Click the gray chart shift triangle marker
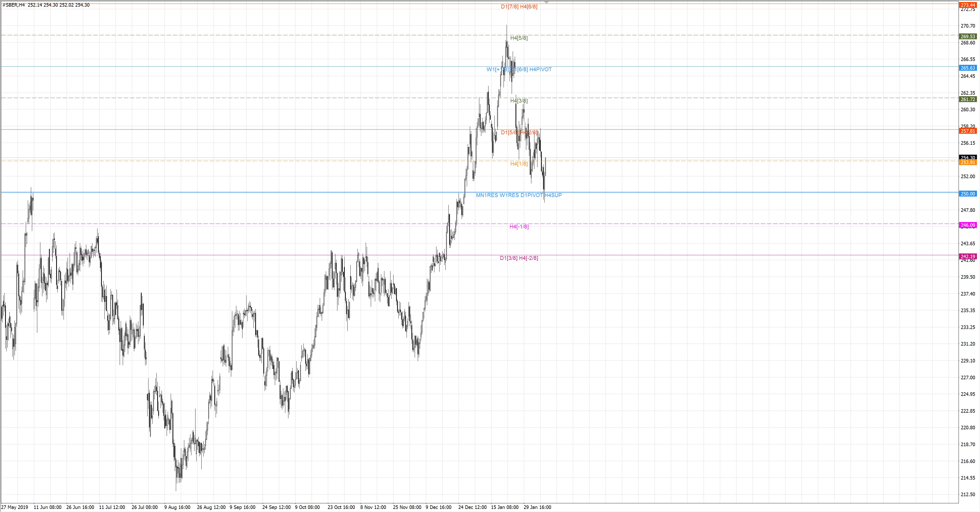This screenshot has height=512, width=980. click(x=546, y=2)
